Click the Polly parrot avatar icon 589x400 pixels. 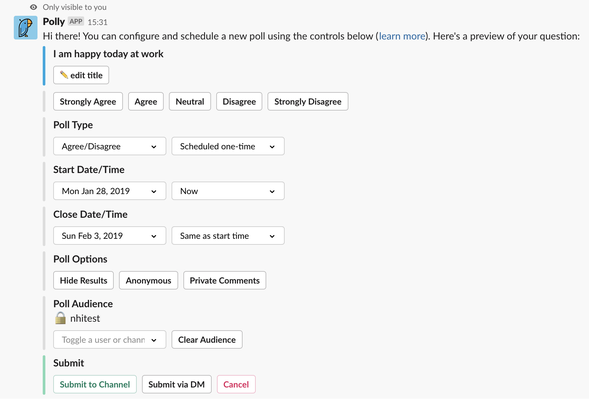tap(26, 28)
